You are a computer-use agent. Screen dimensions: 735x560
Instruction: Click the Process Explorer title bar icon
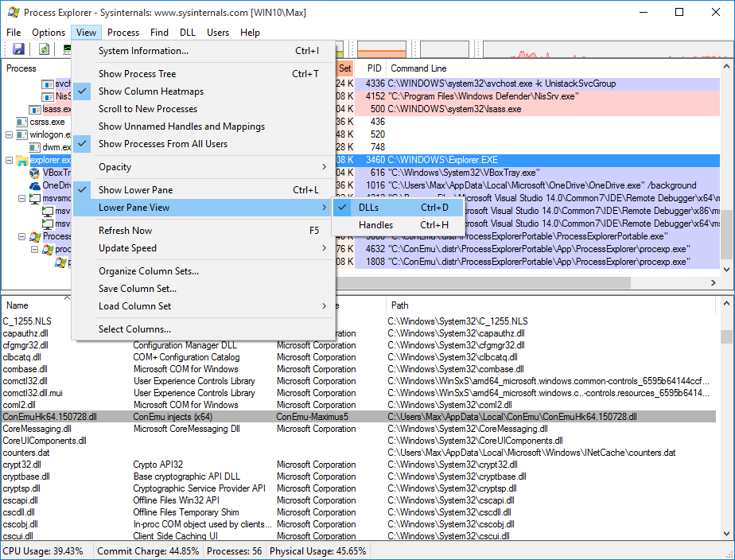(x=13, y=13)
